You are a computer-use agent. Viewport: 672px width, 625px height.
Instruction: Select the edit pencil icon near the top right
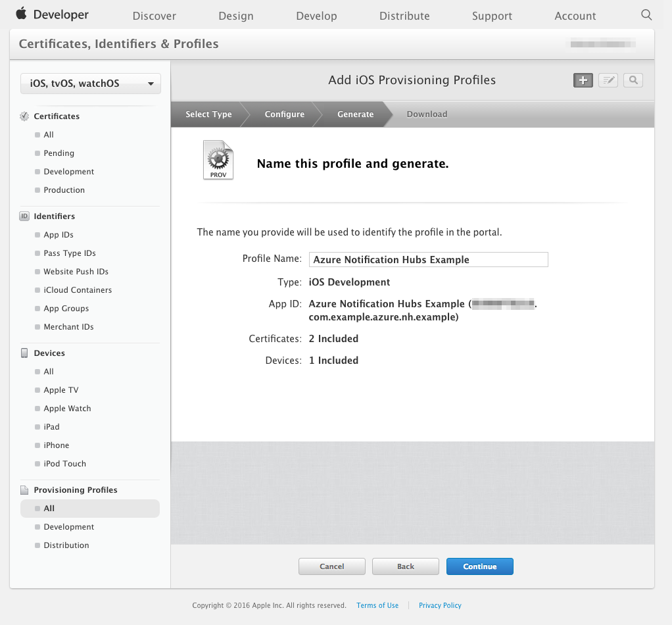[608, 80]
